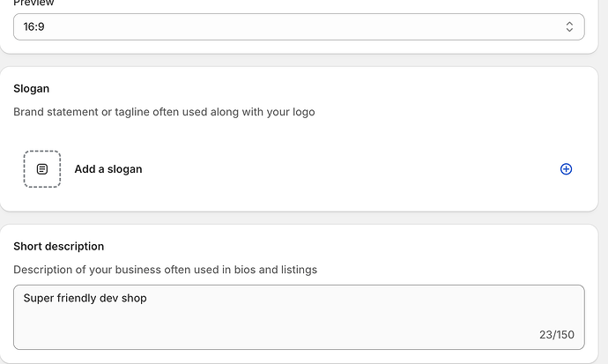Click on "Super friendly dev shop" text

pos(85,298)
